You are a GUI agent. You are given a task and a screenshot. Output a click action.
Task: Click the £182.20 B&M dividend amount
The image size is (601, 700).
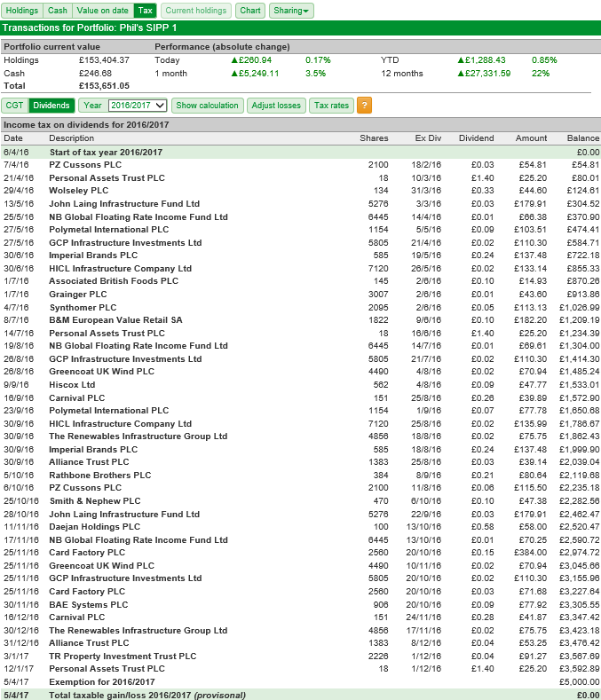530,320
